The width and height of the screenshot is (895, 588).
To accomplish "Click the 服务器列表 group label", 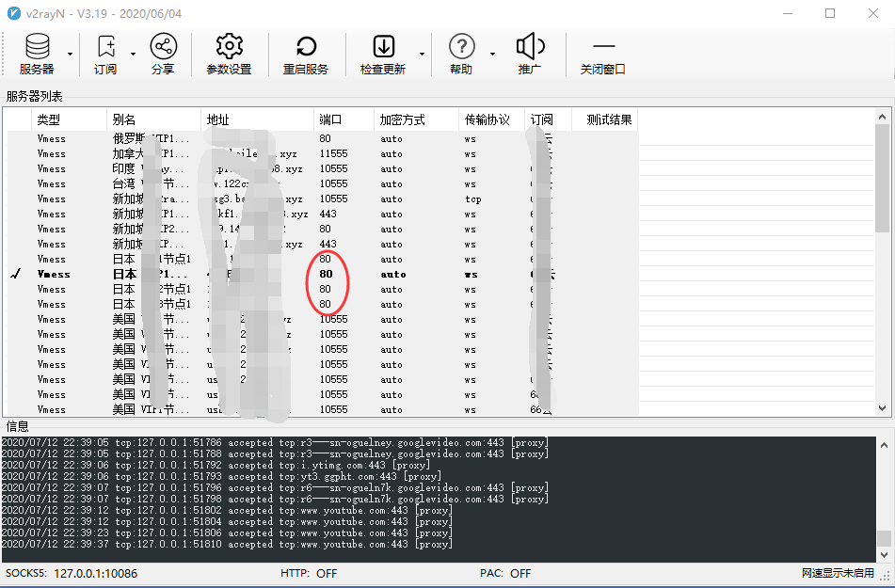I will (34, 96).
